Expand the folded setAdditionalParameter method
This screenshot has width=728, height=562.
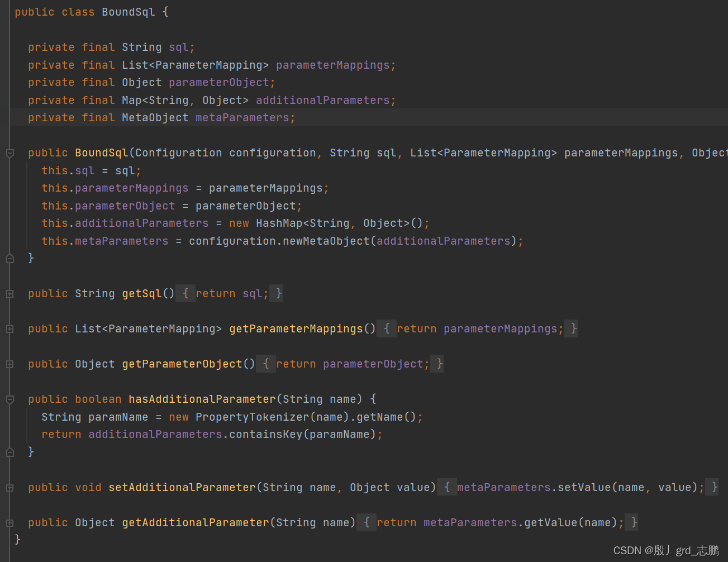tap(9, 488)
